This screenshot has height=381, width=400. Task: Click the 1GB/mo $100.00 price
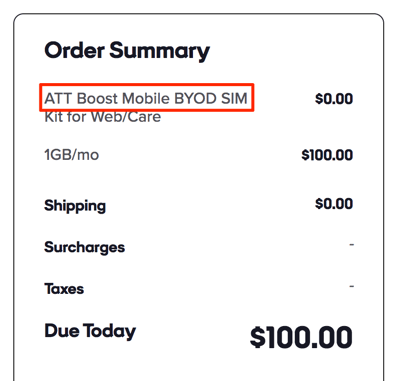tap(327, 155)
